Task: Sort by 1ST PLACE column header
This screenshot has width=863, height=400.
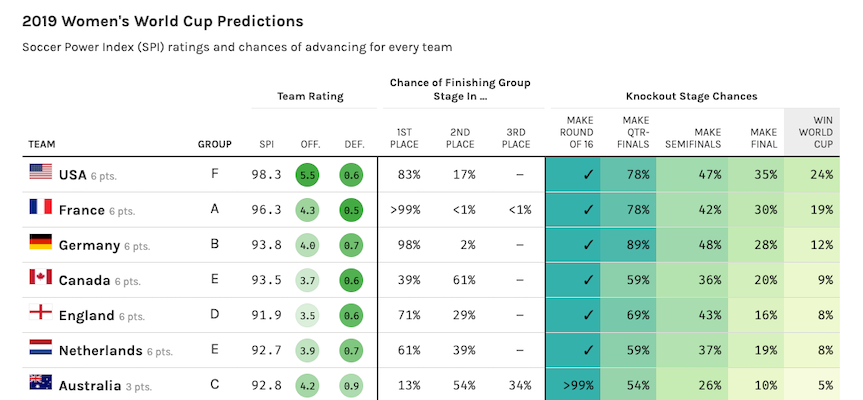Action: pos(407,139)
